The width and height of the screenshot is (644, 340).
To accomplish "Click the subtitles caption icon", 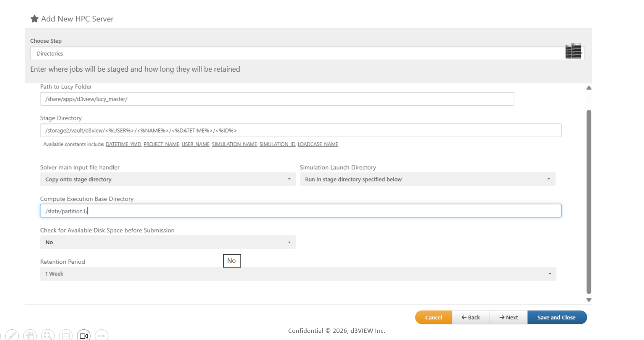I will [x=66, y=335].
